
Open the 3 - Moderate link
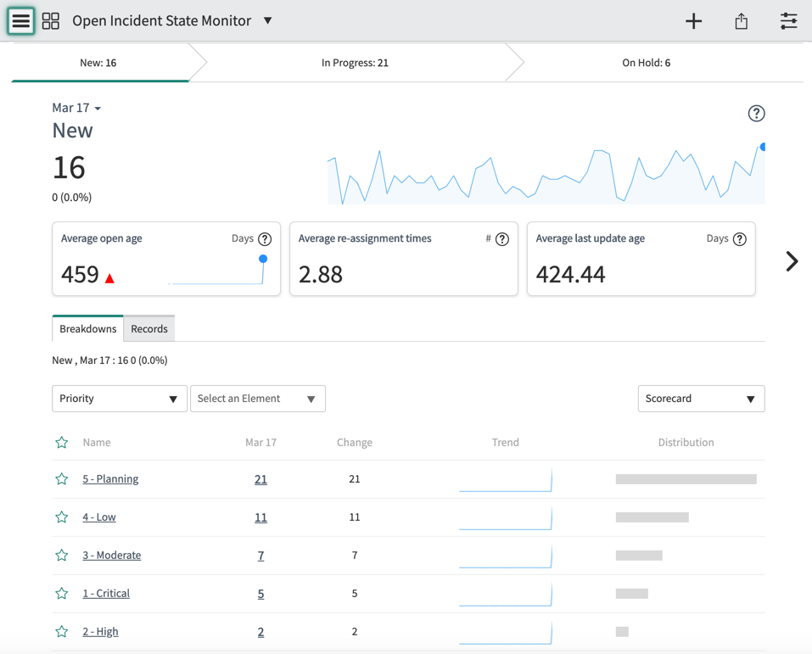pyautogui.click(x=112, y=555)
